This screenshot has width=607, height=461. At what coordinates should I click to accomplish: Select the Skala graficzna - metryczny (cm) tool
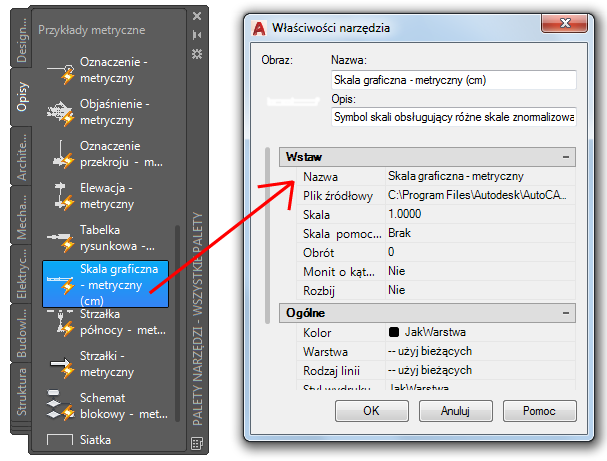[x=105, y=284]
